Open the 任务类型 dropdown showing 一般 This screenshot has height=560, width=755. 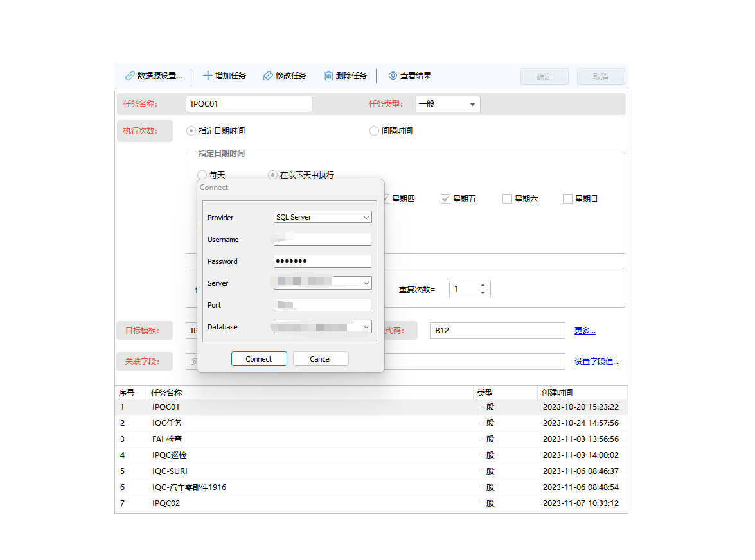[474, 103]
